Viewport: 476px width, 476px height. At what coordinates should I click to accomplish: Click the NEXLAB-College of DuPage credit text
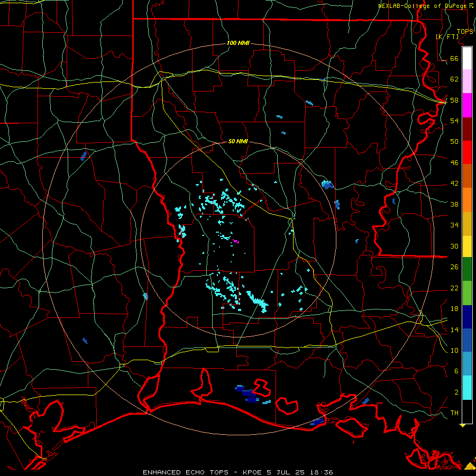pos(424,6)
